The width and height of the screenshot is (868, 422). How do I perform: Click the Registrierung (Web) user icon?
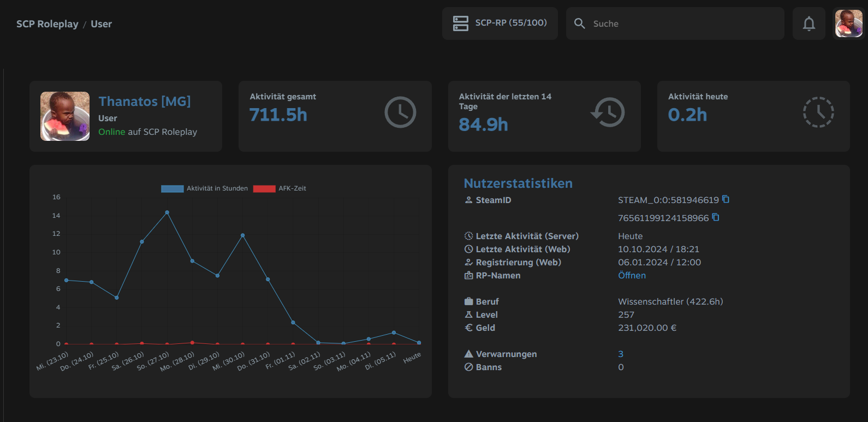click(x=468, y=263)
